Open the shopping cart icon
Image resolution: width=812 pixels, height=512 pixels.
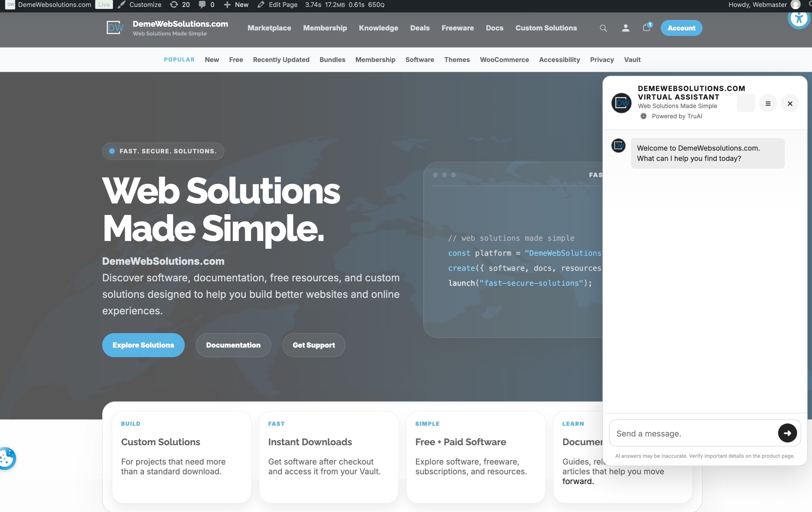[647, 27]
